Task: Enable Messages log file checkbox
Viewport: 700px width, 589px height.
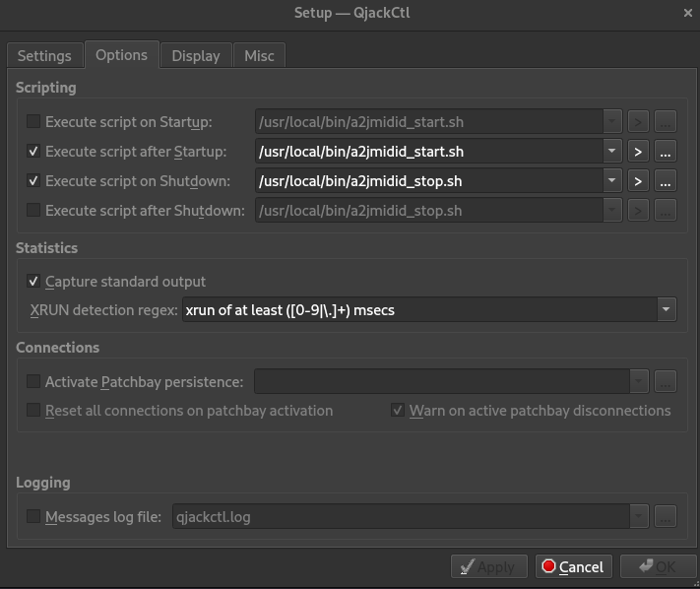Action: [34, 516]
